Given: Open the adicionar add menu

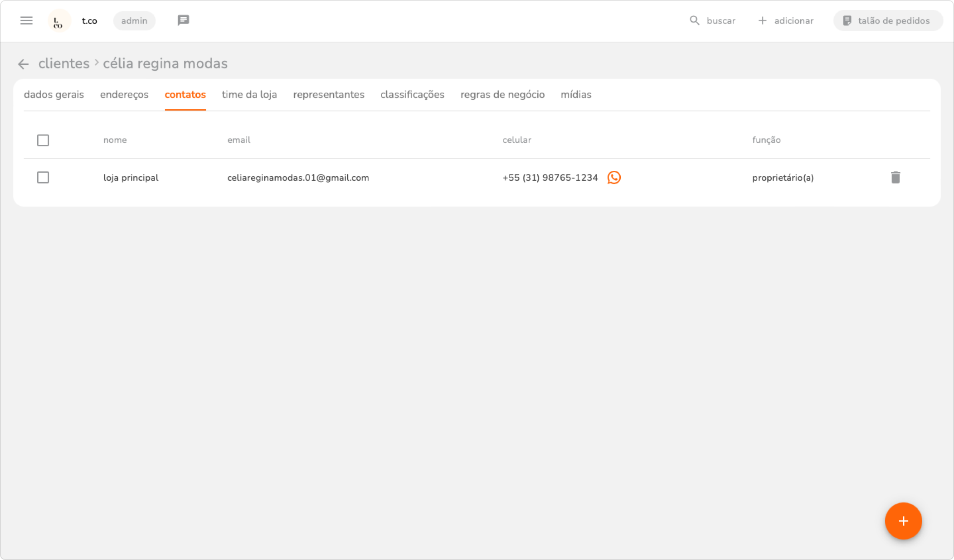Looking at the screenshot, I should point(786,21).
